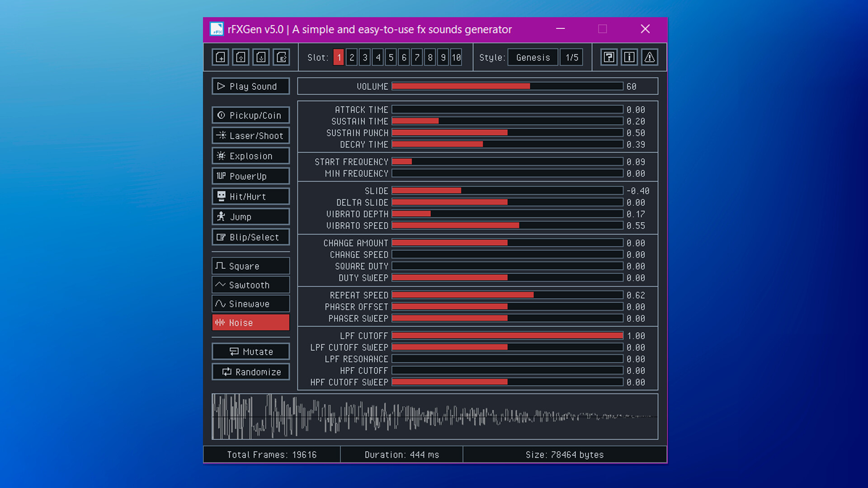This screenshot has width=868, height=488.
Task: Select the Noise waveform
Action: pos(250,322)
